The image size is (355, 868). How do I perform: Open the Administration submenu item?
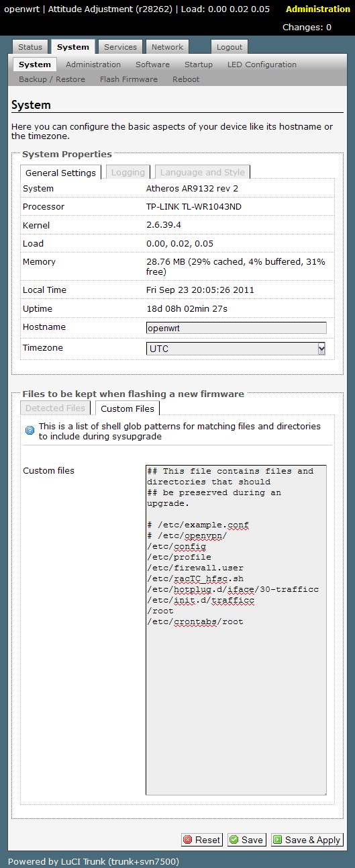point(93,64)
